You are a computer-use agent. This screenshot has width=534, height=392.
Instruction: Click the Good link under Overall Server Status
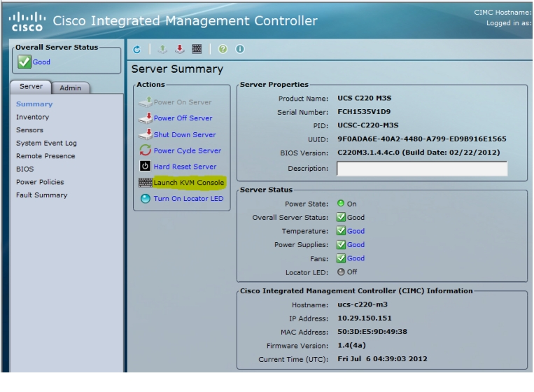click(41, 62)
